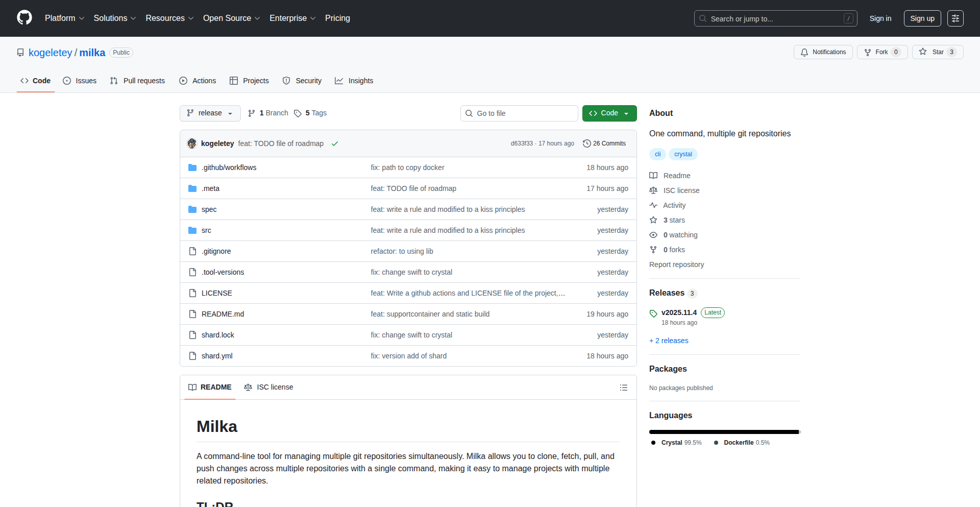Screen dimensions: 980x507
Task: Open the green Code dropdown
Action: pyautogui.click(x=609, y=113)
